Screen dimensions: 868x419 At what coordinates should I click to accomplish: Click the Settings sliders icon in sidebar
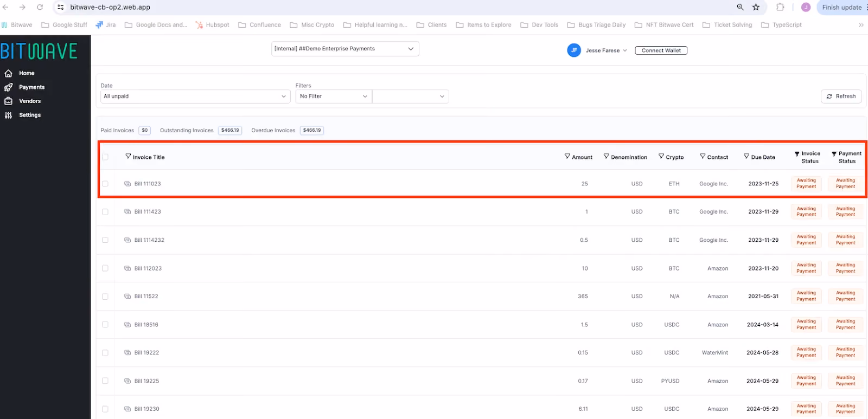tap(8, 115)
